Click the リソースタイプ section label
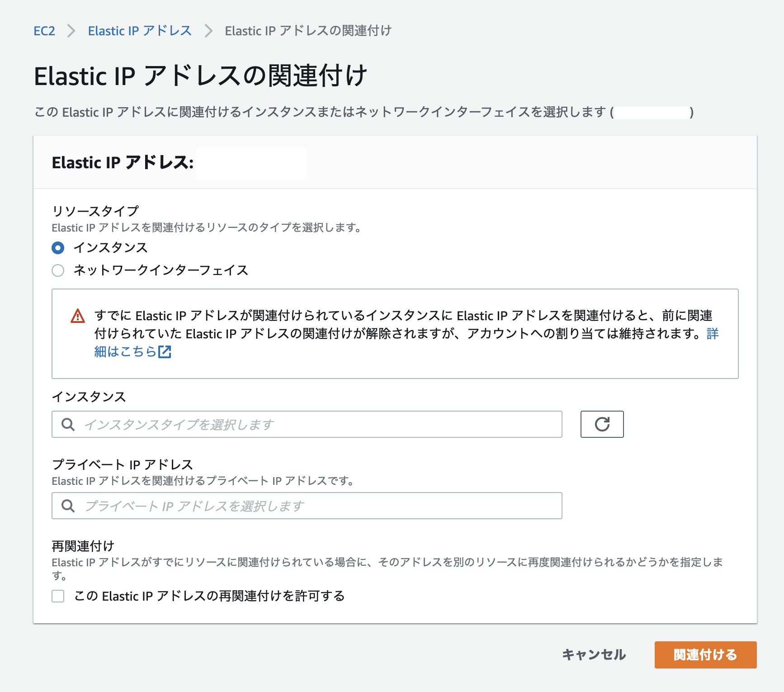This screenshot has height=692, width=784. 95,211
